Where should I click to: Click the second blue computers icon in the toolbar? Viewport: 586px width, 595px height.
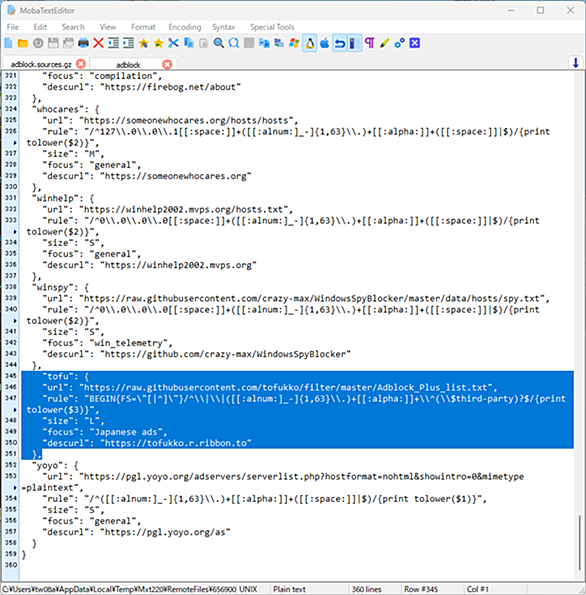[x=279, y=43]
